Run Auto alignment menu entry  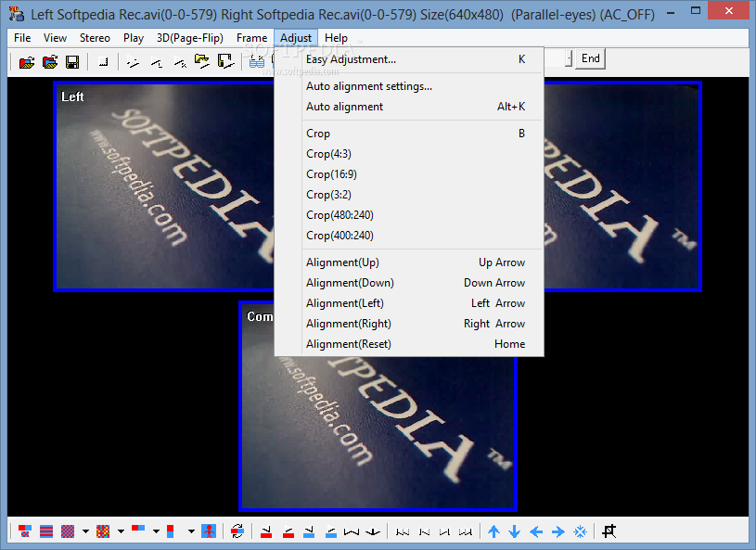click(x=409, y=107)
